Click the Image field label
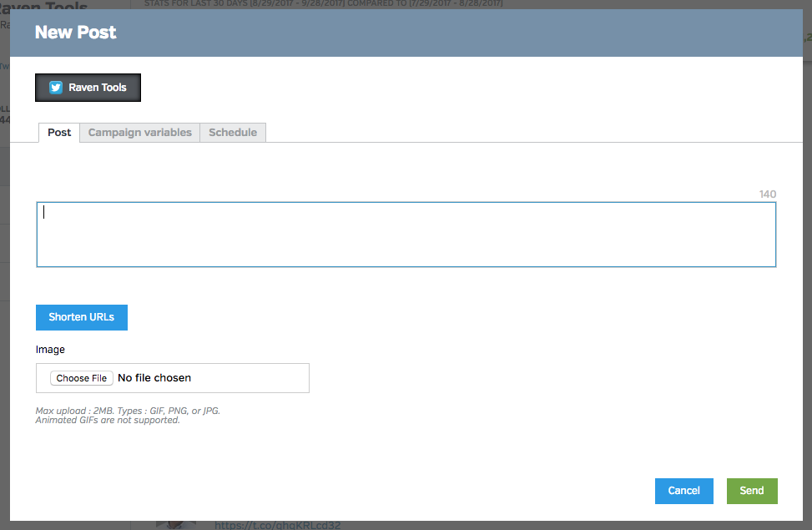The image size is (812, 530). [x=50, y=350]
